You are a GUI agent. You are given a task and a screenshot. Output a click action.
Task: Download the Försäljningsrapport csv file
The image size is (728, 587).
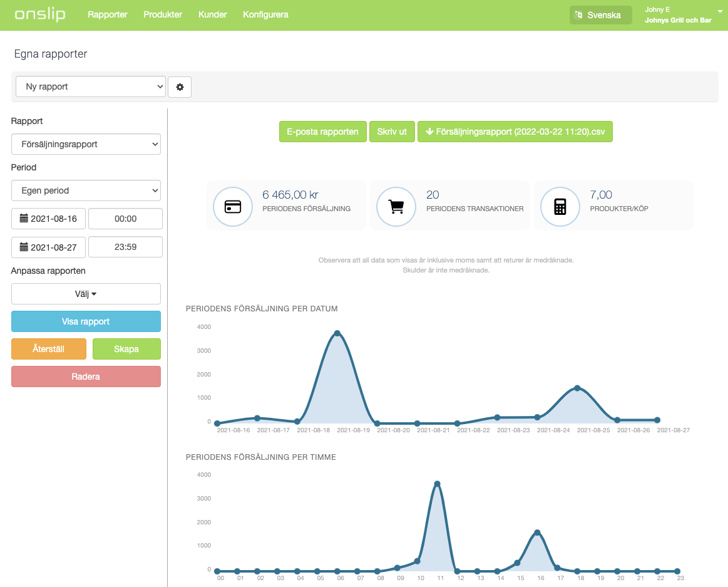tap(515, 132)
